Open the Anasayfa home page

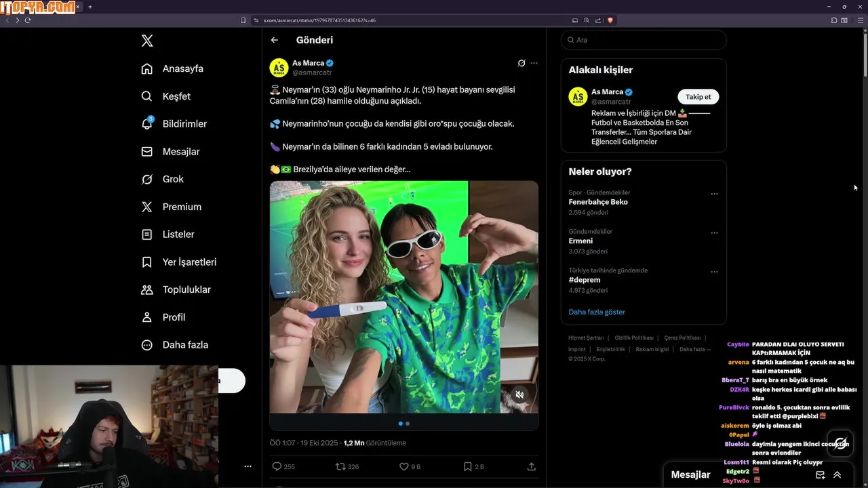pyautogui.click(x=172, y=68)
